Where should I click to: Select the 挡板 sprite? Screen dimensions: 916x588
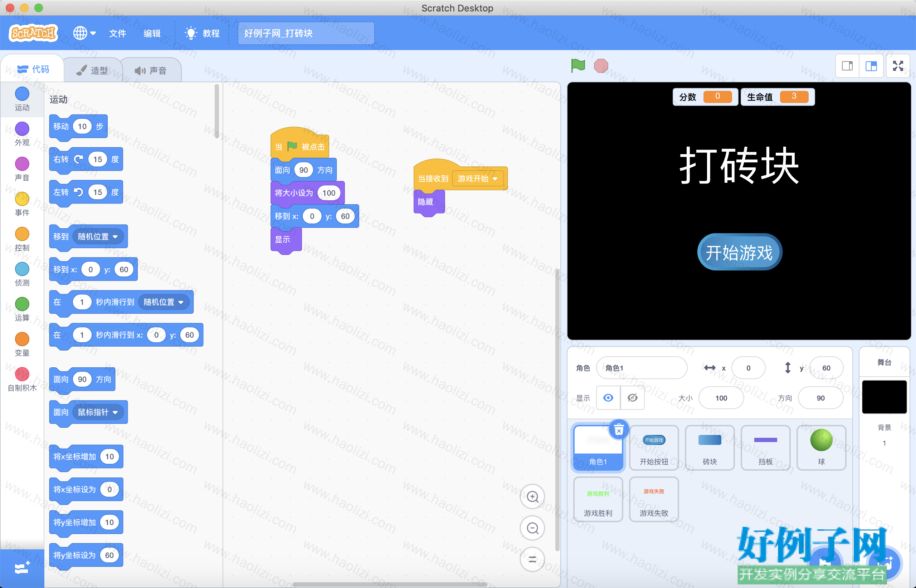765,448
